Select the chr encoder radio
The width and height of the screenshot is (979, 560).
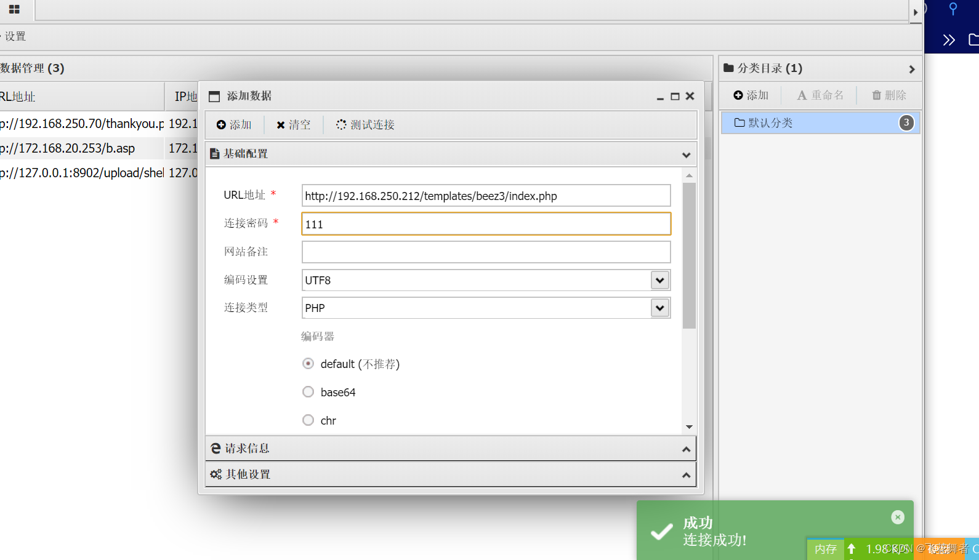point(308,420)
